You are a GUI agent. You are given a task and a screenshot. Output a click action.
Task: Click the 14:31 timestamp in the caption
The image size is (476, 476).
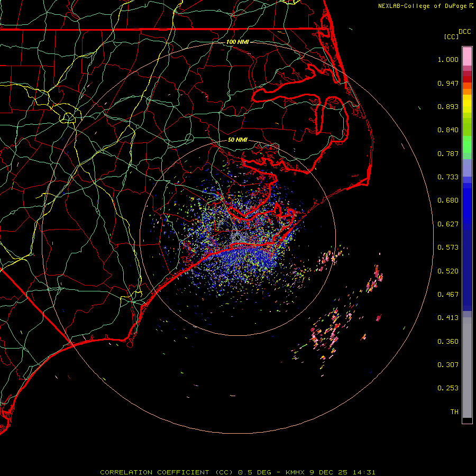pyautogui.click(x=364, y=472)
